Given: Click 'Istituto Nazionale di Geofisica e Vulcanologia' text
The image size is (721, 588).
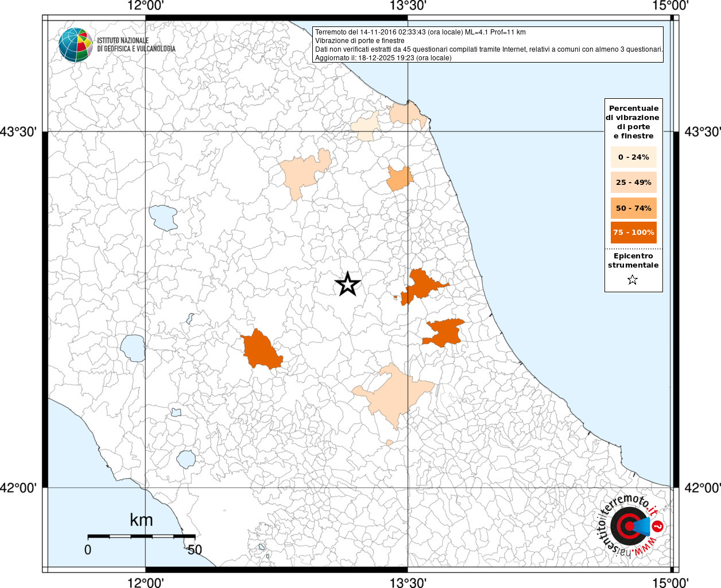Looking at the screenshot, I should click(x=136, y=45).
